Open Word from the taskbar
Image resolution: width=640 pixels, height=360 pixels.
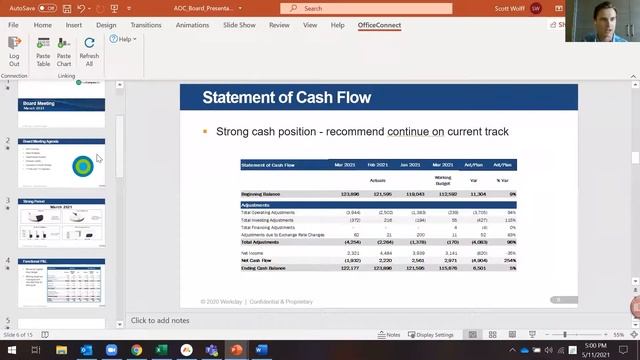(262, 350)
